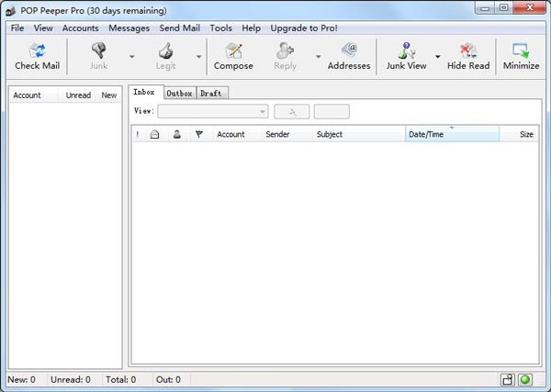This screenshot has height=392, width=551.
Task: Open the Accounts menu
Action: tap(81, 28)
